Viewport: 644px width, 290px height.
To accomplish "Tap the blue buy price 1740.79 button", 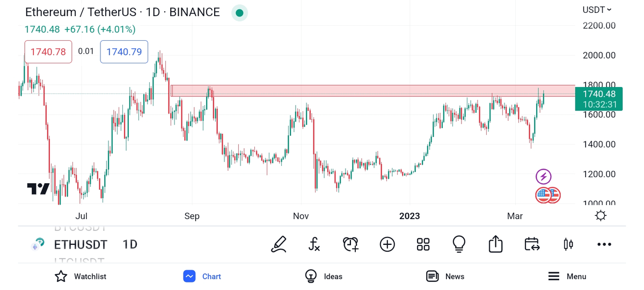I will pos(124,52).
